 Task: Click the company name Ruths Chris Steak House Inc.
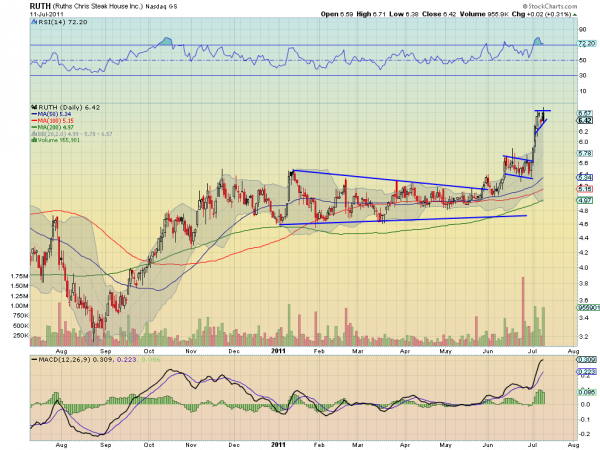pos(98,7)
